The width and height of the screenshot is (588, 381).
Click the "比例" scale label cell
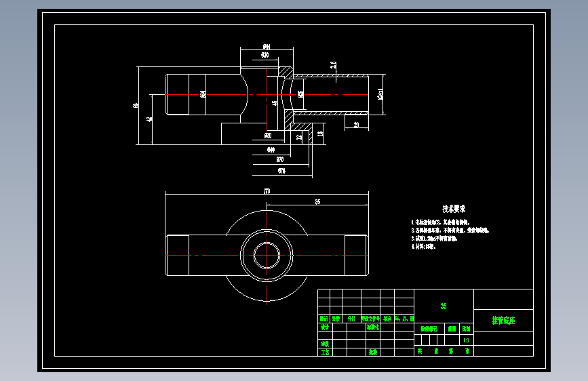tap(466, 329)
